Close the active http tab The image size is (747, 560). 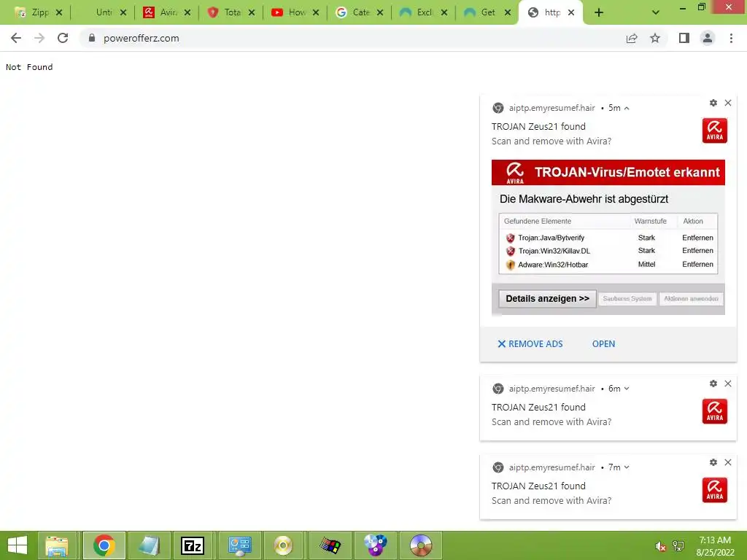point(572,13)
